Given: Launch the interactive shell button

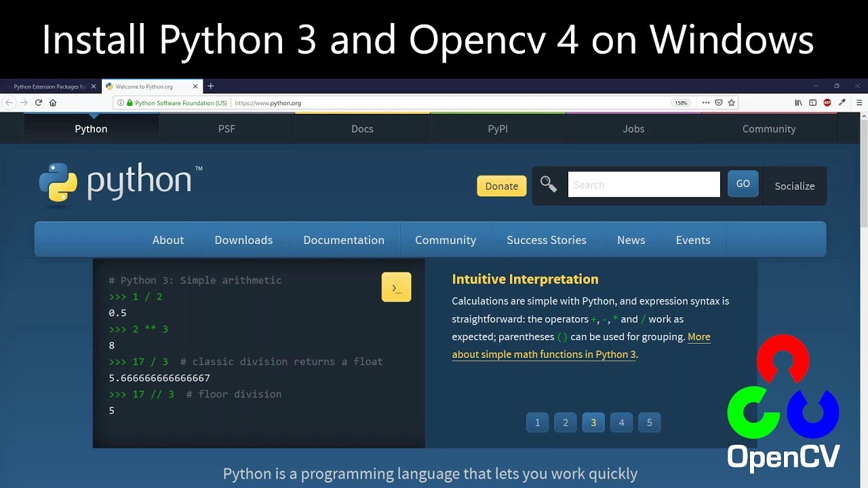Looking at the screenshot, I should click(x=397, y=287).
